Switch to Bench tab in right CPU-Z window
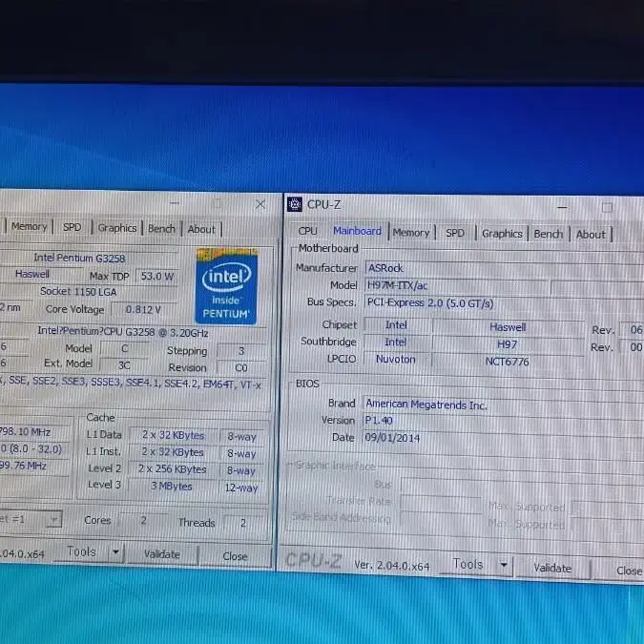Viewport: 644px width, 644px height. [x=548, y=234]
